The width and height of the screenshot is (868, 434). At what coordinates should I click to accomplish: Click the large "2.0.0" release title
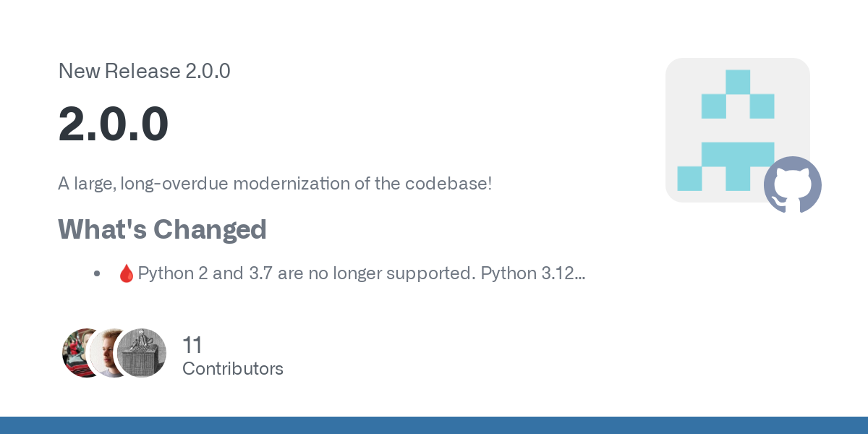pyautogui.click(x=114, y=124)
